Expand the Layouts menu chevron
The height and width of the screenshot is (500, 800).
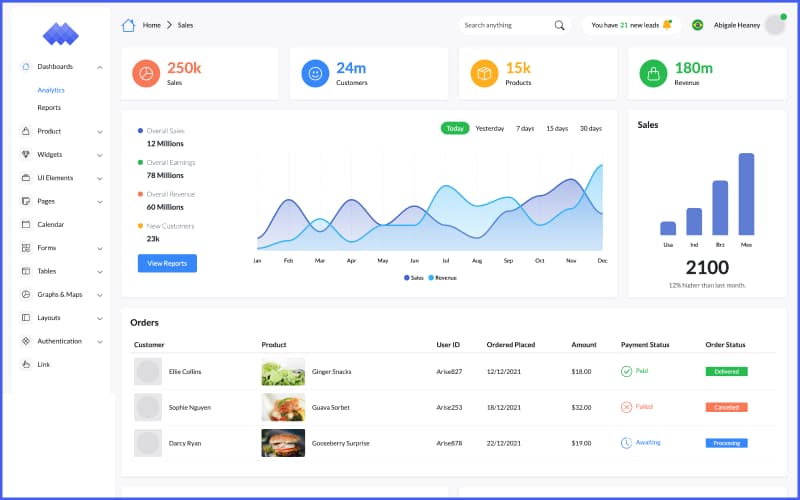click(99, 318)
